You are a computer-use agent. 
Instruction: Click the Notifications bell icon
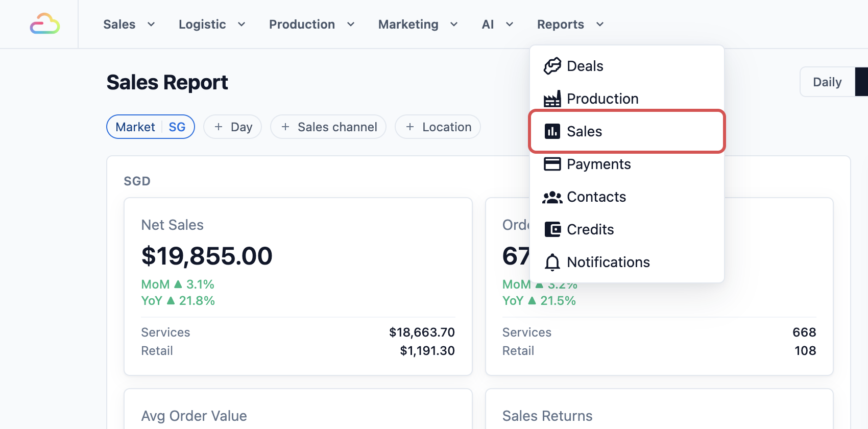pyautogui.click(x=552, y=262)
